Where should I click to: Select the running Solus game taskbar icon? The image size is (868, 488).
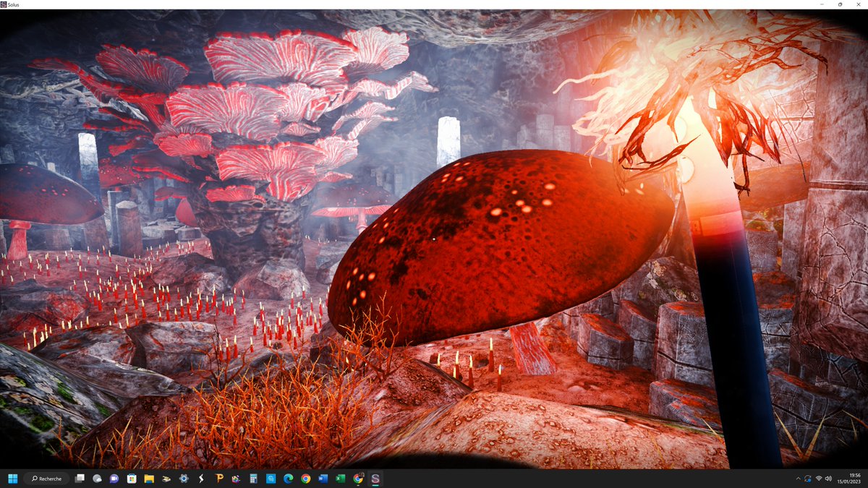tap(375, 479)
